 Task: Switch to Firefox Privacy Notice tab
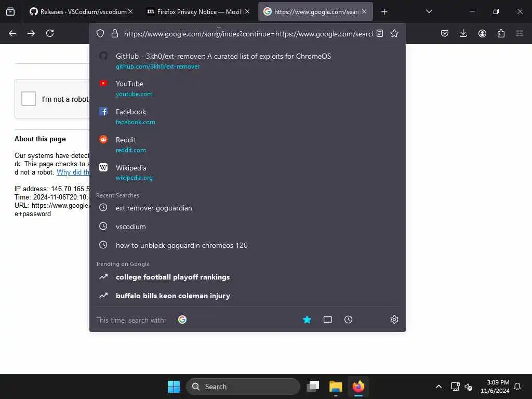199,12
